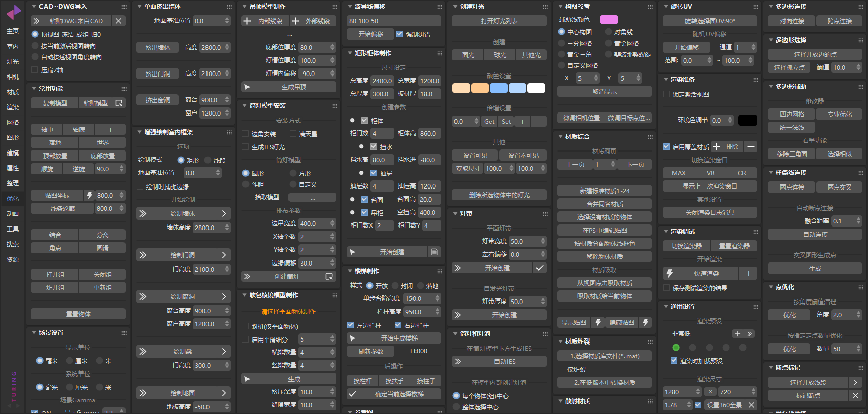This screenshot has width=868, height=414.
Task: Click the 重置物体 button
Action: (78, 314)
